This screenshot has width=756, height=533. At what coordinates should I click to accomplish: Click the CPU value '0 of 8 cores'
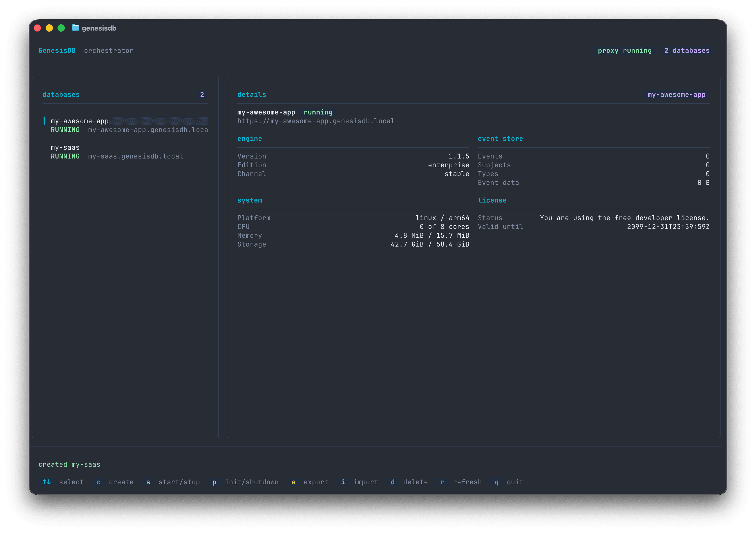click(444, 227)
